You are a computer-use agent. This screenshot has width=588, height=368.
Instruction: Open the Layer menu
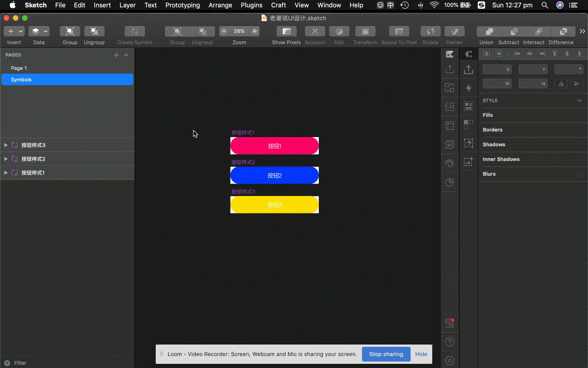(127, 5)
